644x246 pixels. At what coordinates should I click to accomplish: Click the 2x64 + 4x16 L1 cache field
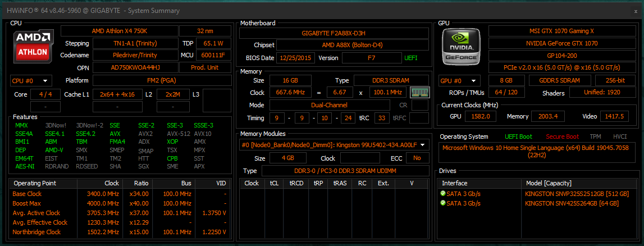tap(117, 94)
